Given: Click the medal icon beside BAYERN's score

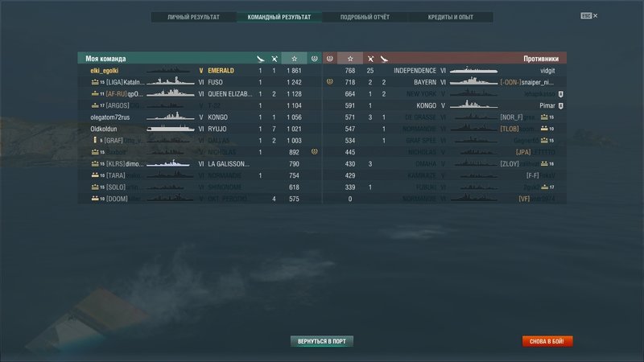Looking at the screenshot, I should pos(329,82).
